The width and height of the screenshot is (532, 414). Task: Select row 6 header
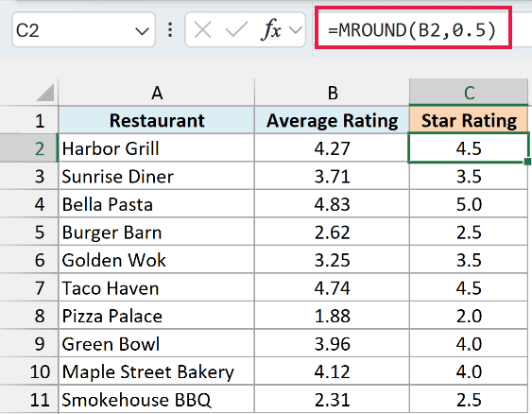[29, 260]
